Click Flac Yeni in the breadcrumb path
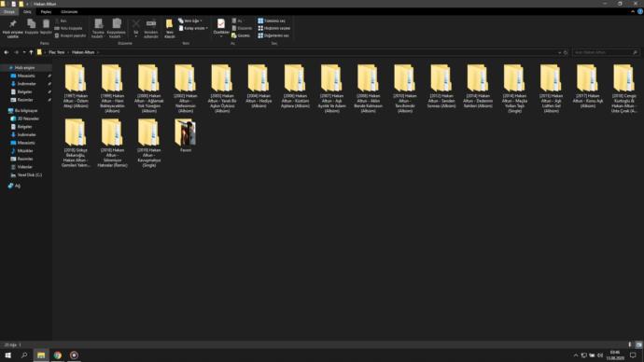 (x=57, y=52)
